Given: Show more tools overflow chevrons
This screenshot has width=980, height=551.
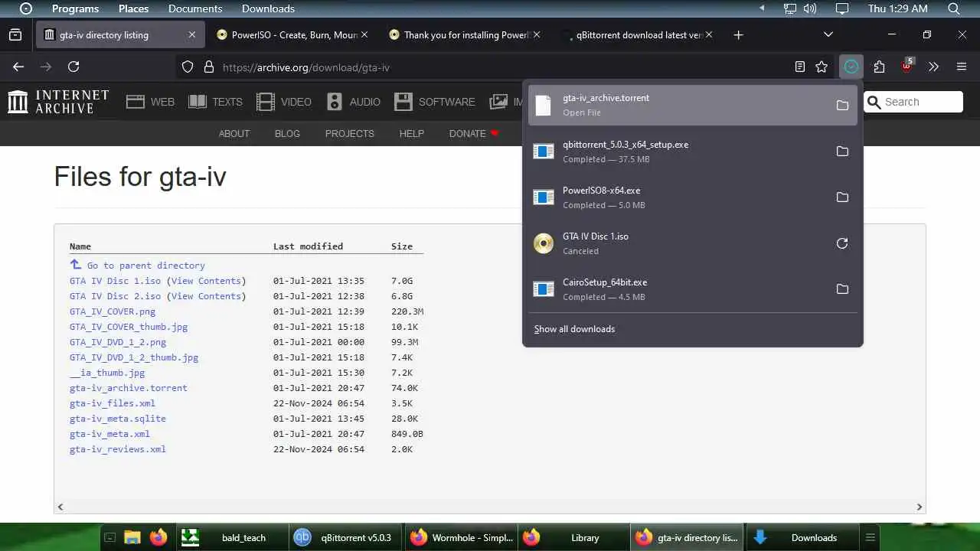Looking at the screenshot, I should (x=933, y=67).
